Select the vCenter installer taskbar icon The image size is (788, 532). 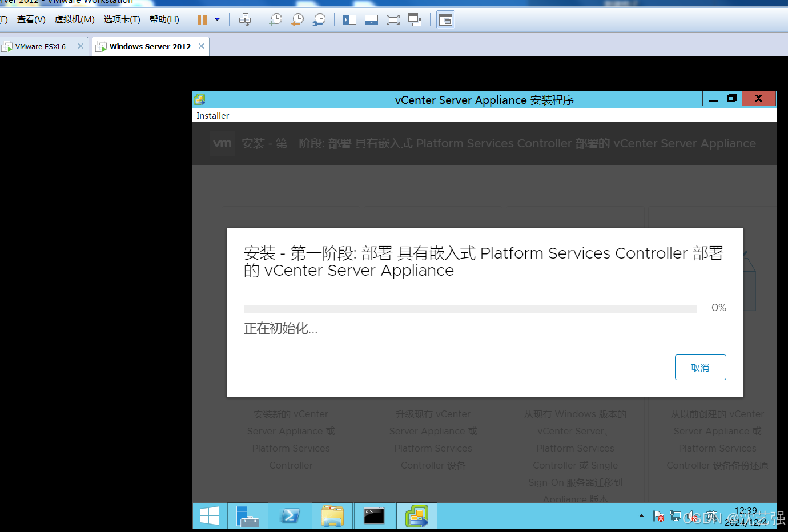click(417, 516)
